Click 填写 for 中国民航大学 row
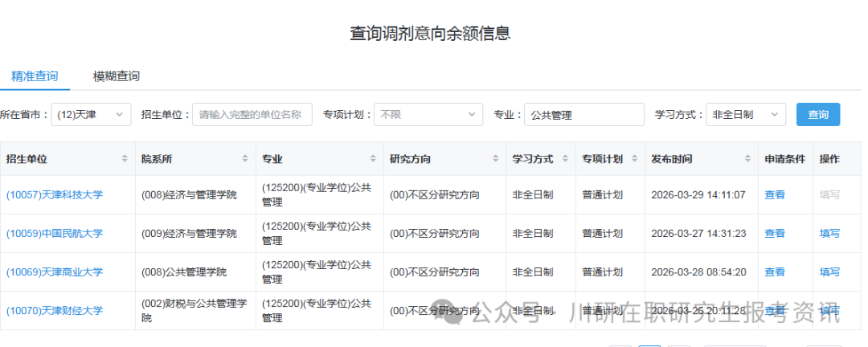The width and height of the screenshot is (868, 347). pos(829,234)
